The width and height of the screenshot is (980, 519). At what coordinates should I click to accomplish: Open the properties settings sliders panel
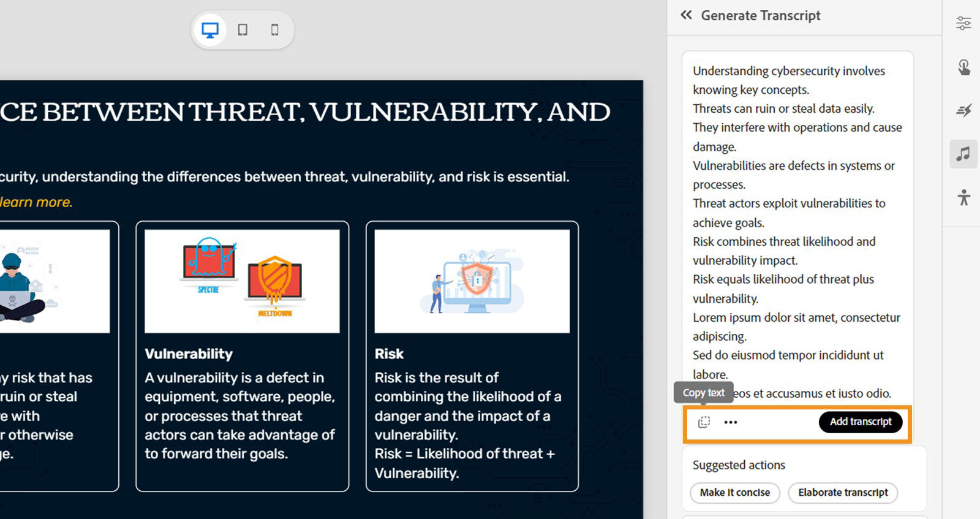(963, 23)
